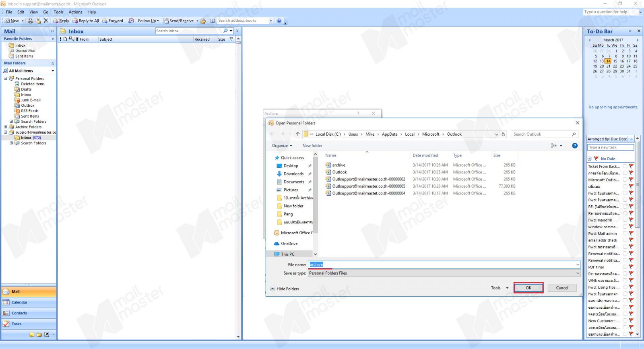This screenshot has height=349, width=644.
Task: Open the Actions menu
Action: (75, 12)
